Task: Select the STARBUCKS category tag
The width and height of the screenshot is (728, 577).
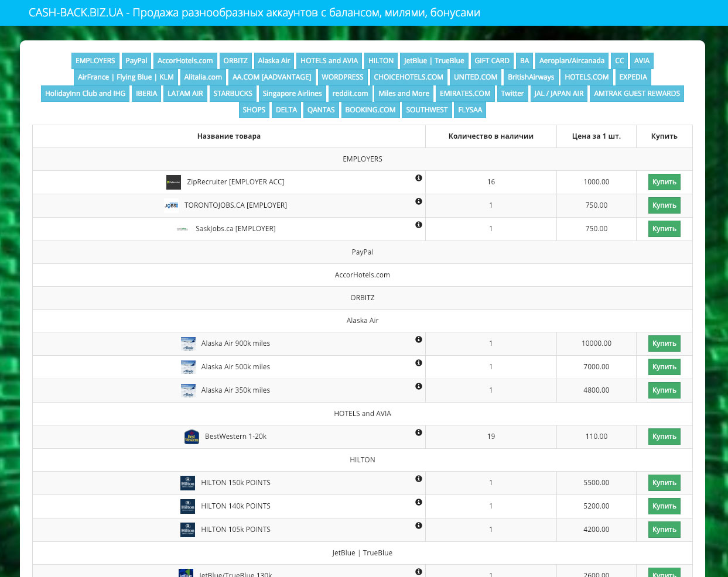Action: coord(233,94)
